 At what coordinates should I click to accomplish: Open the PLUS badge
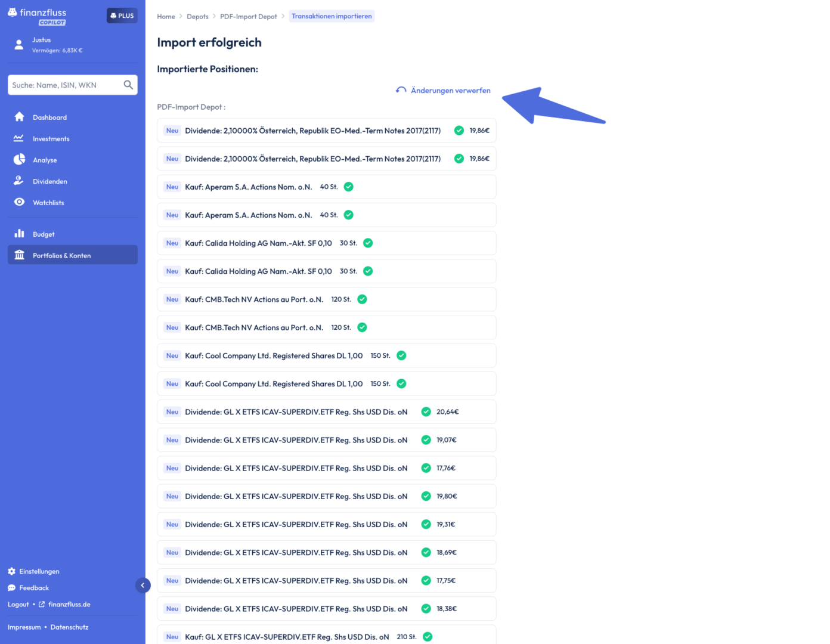(122, 16)
